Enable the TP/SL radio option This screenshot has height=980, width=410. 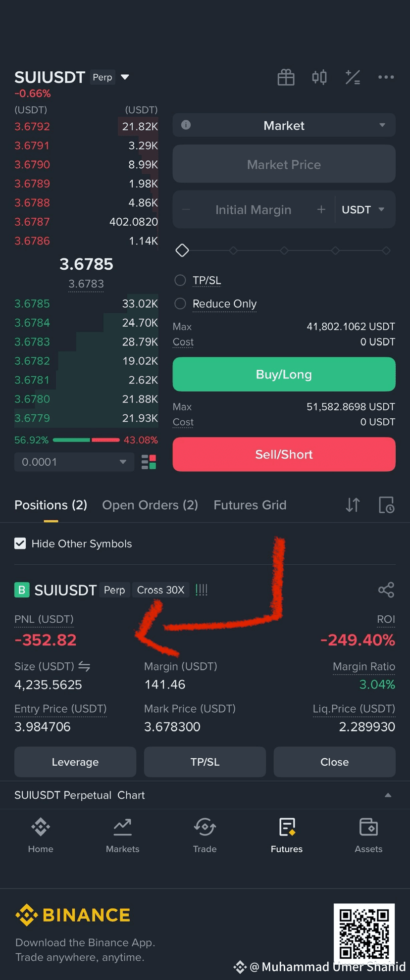(x=180, y=280)
